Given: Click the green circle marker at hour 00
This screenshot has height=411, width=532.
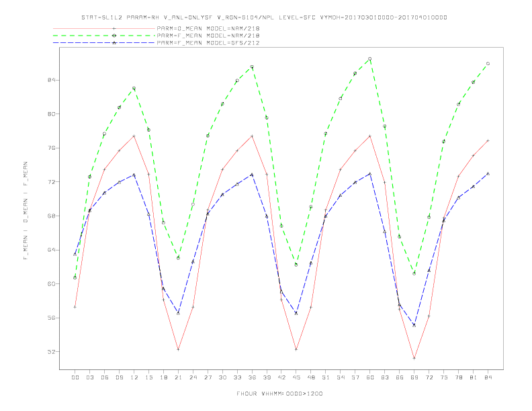Looking at the screenshot, I should click(75, 278).
